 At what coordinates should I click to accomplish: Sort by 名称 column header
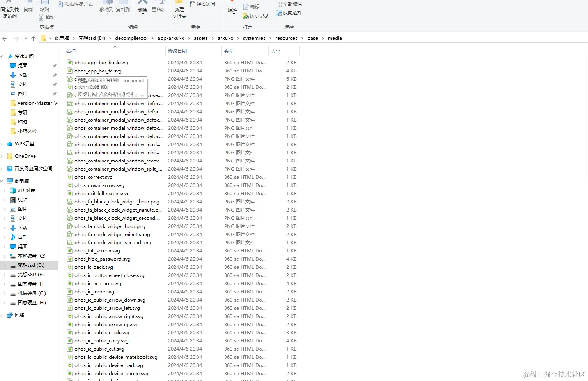[71, 51]
